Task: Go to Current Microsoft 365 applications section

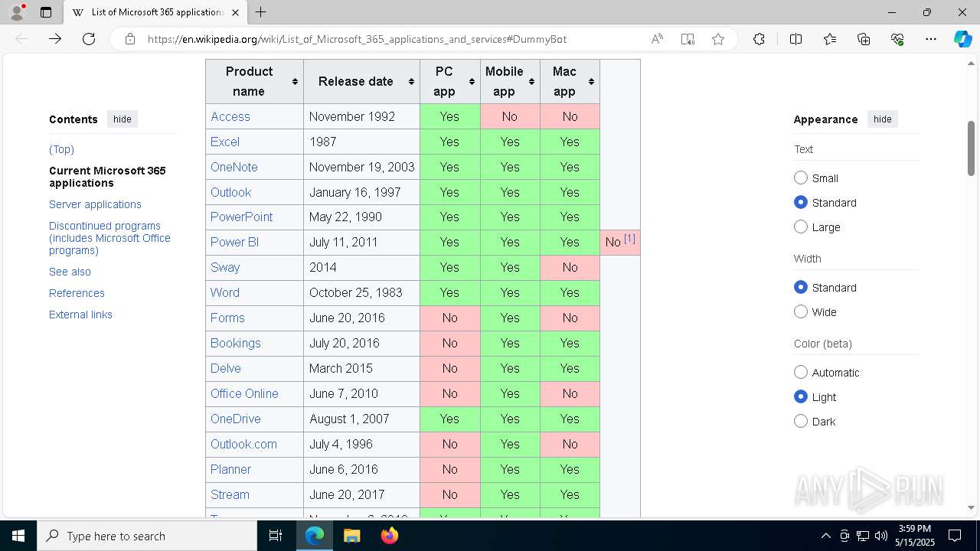Action: click(107, 177)
